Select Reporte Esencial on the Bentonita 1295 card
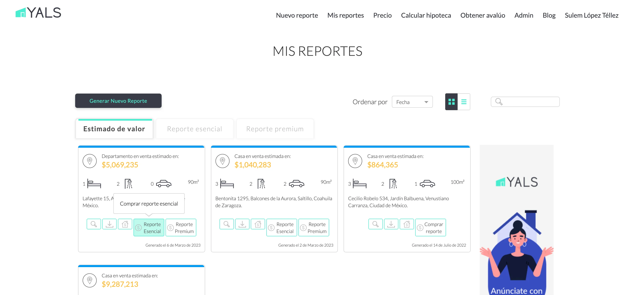 tap(282, 227)
